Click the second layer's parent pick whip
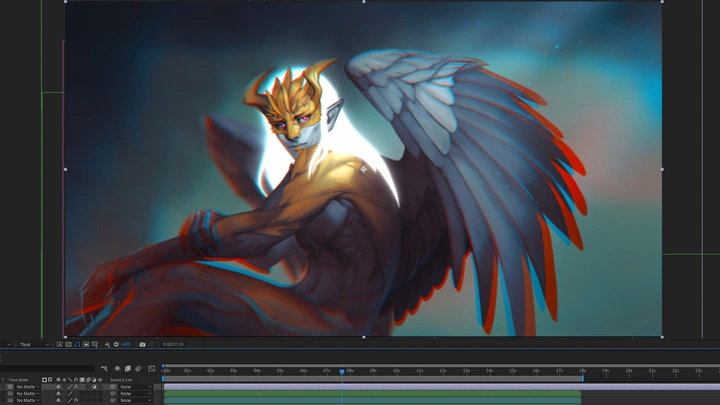The height and width of the screenshot is (405, 720). coord(112,394)
